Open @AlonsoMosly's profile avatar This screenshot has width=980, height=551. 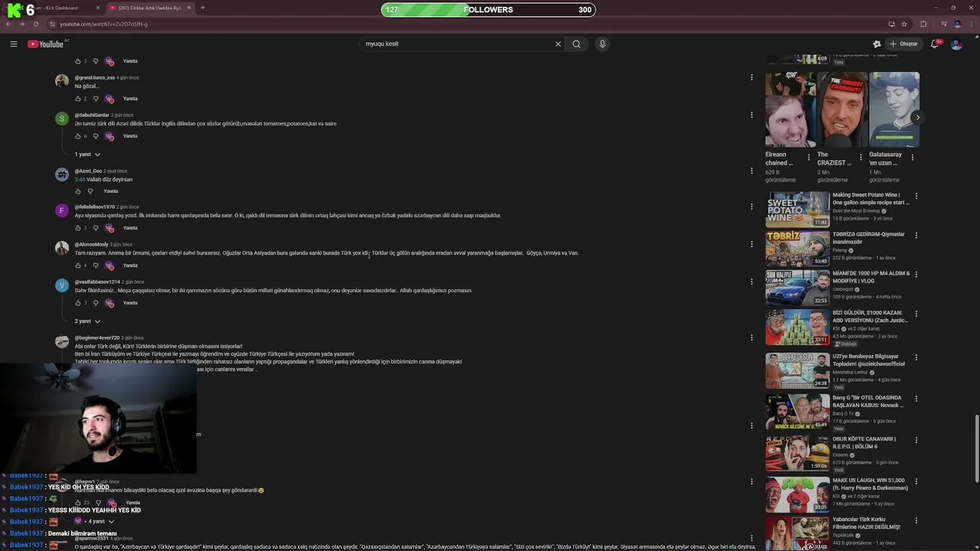pos(62,247)
